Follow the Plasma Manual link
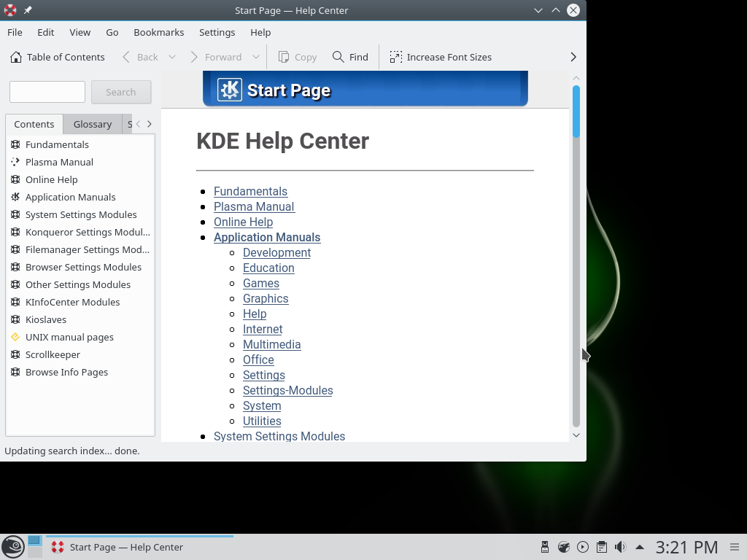This screenshot has height=560, width=747. pos(254,206)
